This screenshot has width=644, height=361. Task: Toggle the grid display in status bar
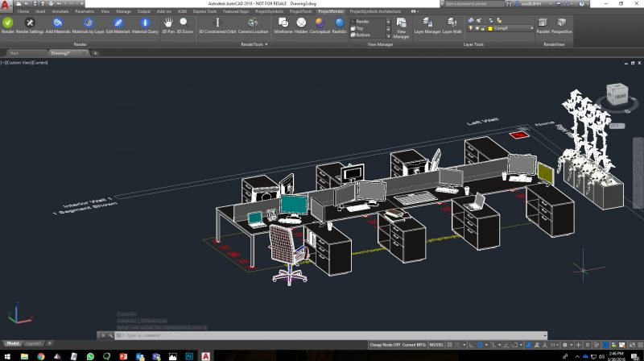point(451,344)
